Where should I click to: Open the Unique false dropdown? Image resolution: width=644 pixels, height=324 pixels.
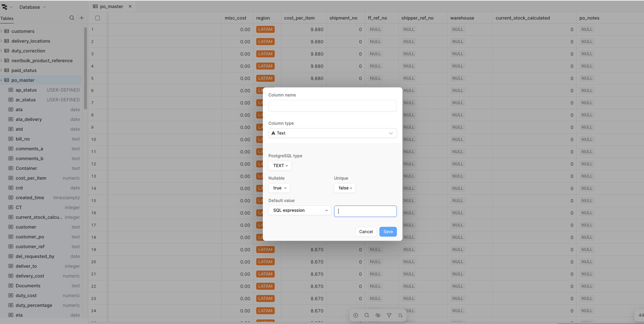345,188
